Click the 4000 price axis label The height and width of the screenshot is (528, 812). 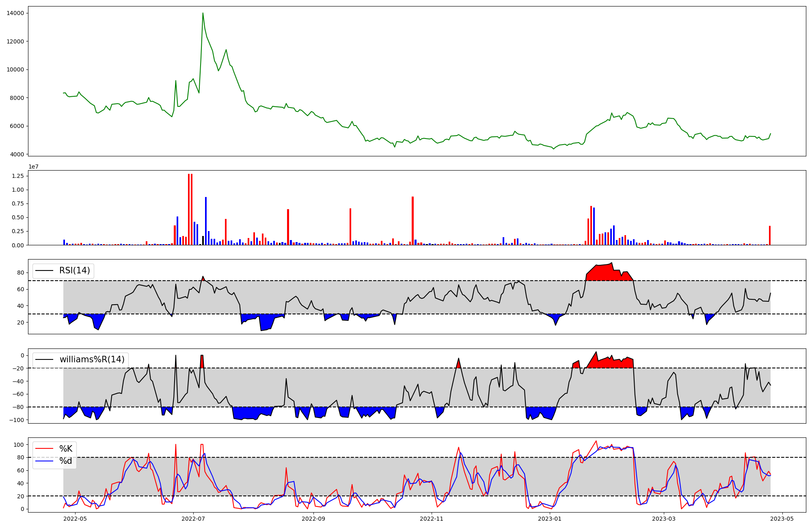[x=17, y=154]
